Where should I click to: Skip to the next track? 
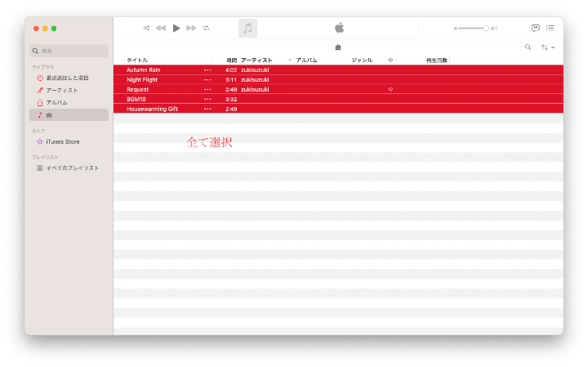coord(192,28)
